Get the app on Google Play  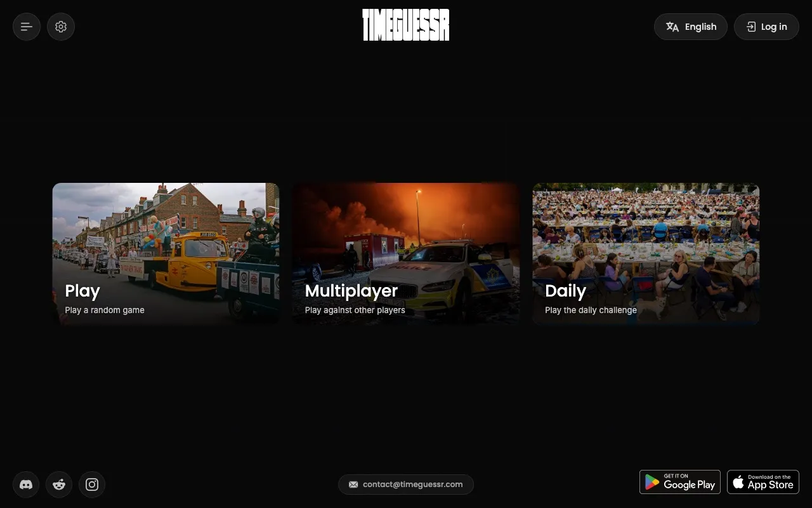(x=680, y=482)
